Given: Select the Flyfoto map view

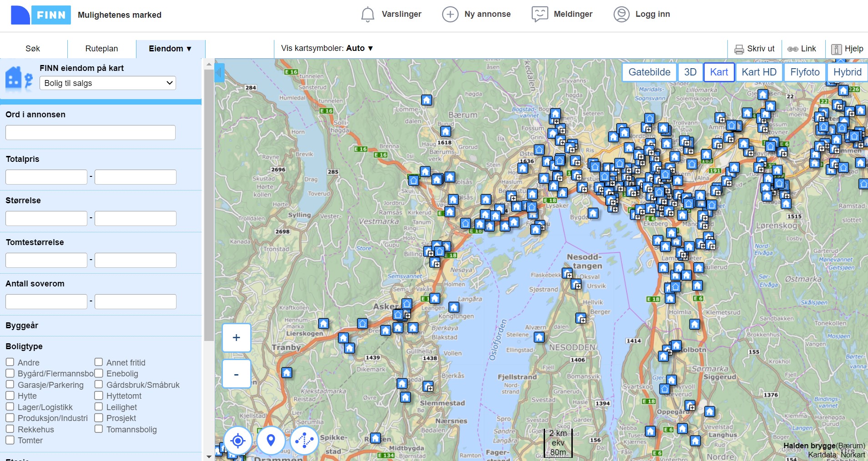Looking at the screenshot, I should [804, 72].
